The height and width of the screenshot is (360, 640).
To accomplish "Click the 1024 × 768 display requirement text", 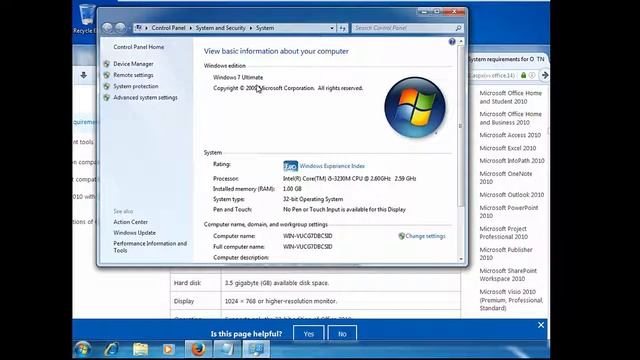I will [x=281, y=301].
